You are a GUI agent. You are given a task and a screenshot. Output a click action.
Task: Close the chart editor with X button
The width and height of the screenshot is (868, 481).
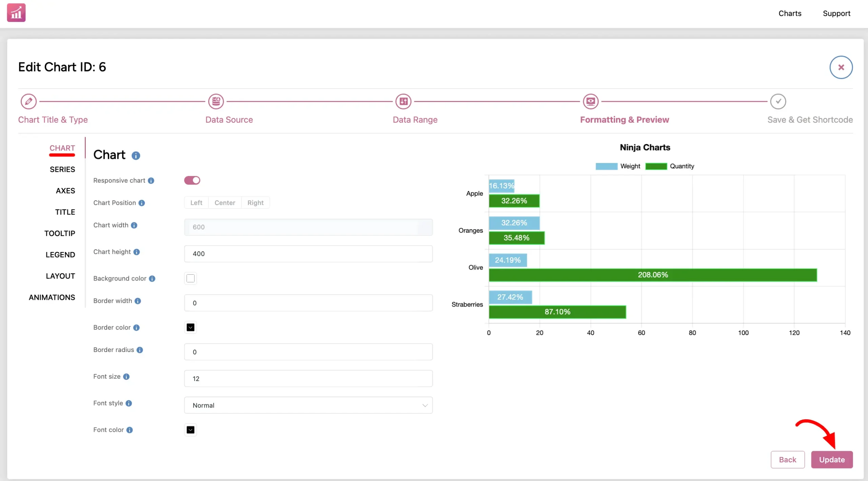point(841,67)
